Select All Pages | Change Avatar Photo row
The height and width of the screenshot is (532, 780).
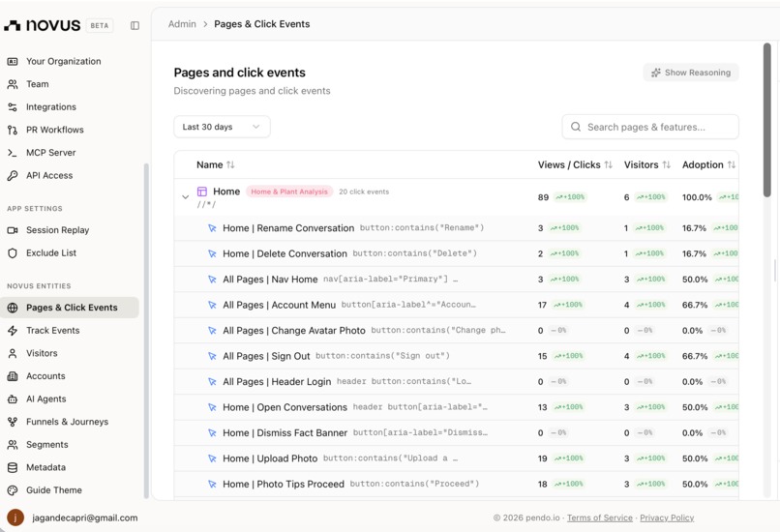click(x=456, y=331)
